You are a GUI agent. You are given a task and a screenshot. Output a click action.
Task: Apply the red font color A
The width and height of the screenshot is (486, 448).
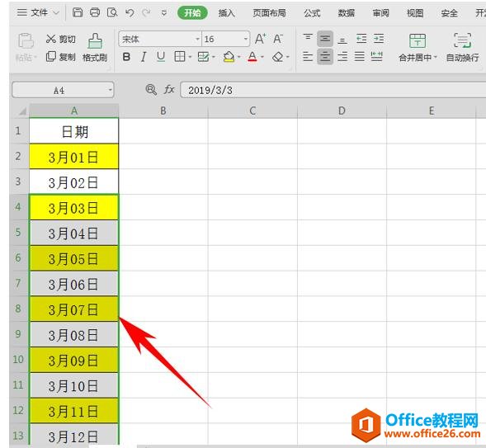(x=252, y=57)
